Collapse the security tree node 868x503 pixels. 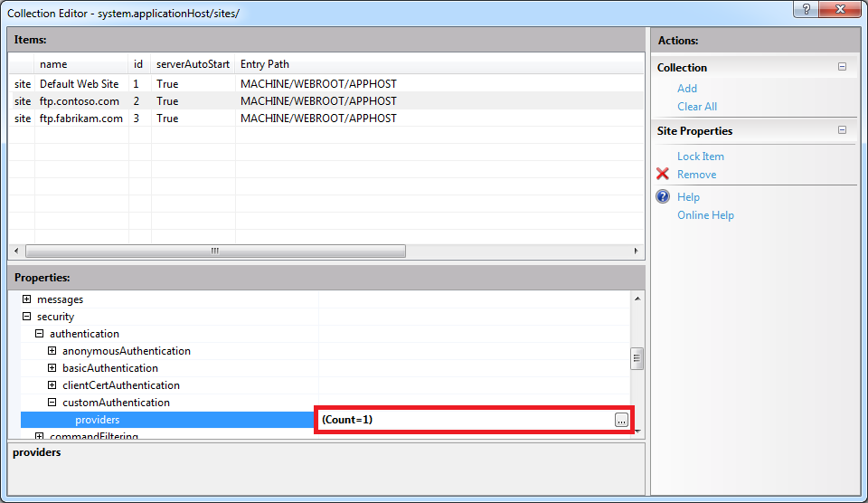(27, 317)
